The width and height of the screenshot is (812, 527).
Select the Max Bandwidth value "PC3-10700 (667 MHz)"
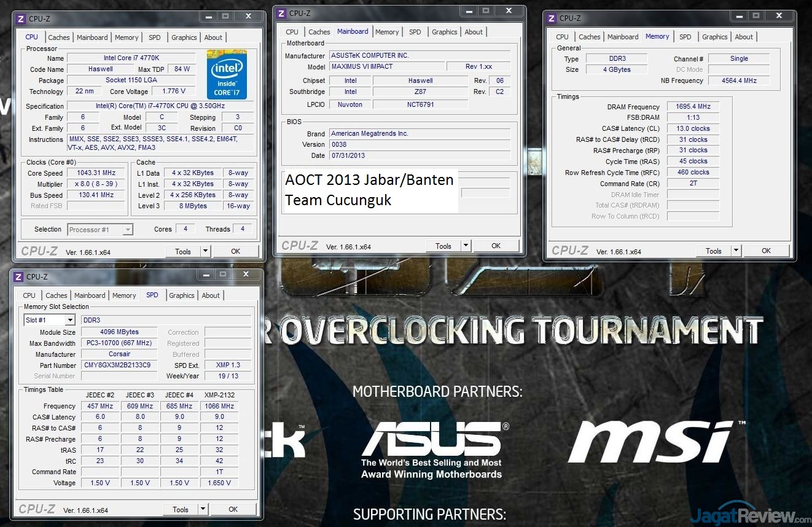pos(119,343)
